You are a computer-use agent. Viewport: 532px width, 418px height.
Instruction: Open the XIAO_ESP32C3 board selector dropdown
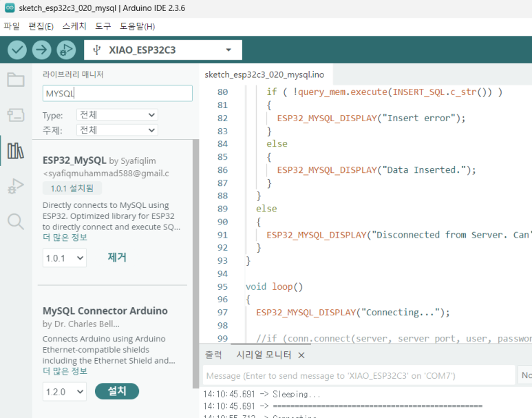163,50
